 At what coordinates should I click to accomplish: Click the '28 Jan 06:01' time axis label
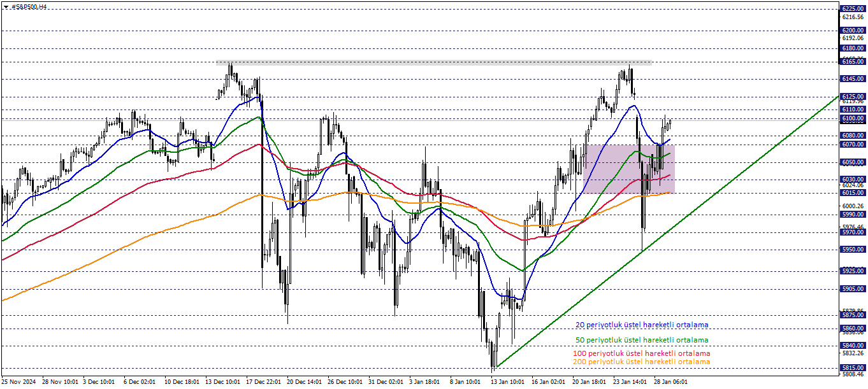click(671, 382)
